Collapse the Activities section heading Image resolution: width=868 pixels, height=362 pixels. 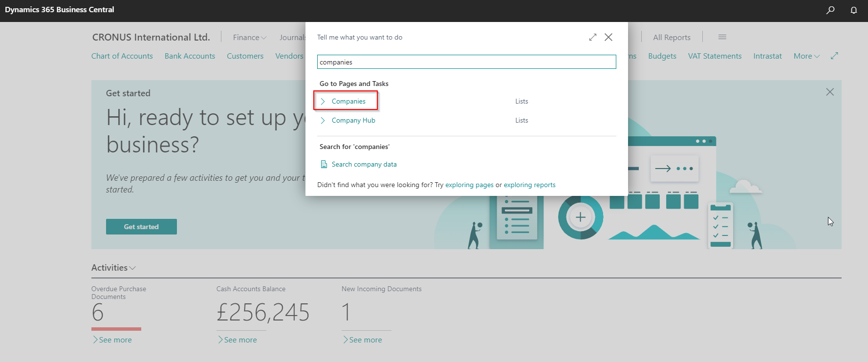click(x=113, y=268)
